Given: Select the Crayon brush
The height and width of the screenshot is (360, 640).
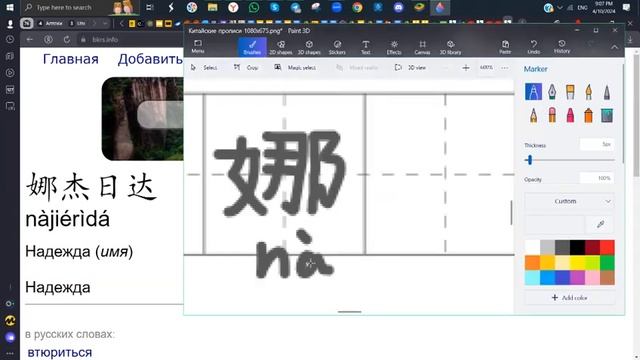Looking at the screenshot, I should (x=570, y=116).
